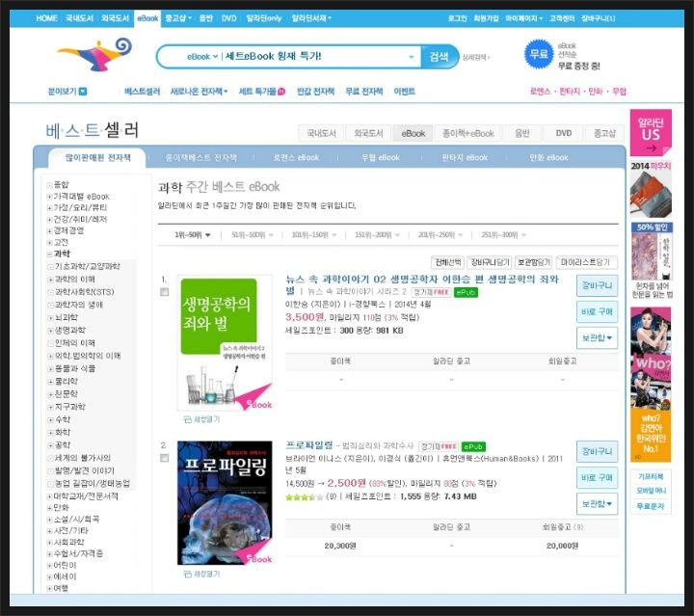Viewport: 694px width, 616px height.
Task: Click the 정가제FREE badge on 프로파일링
Action: tap(439, 446)
